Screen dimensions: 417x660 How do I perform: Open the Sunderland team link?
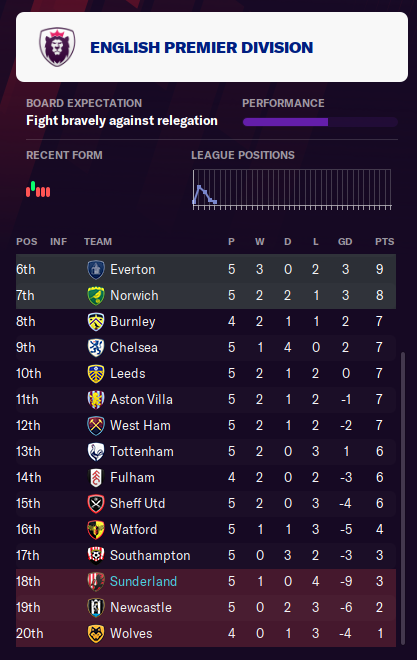point(143,581)
